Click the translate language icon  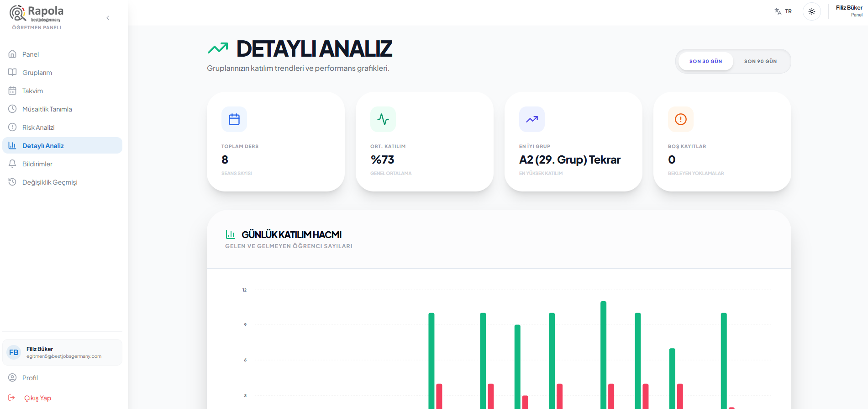tap(778, 11)
